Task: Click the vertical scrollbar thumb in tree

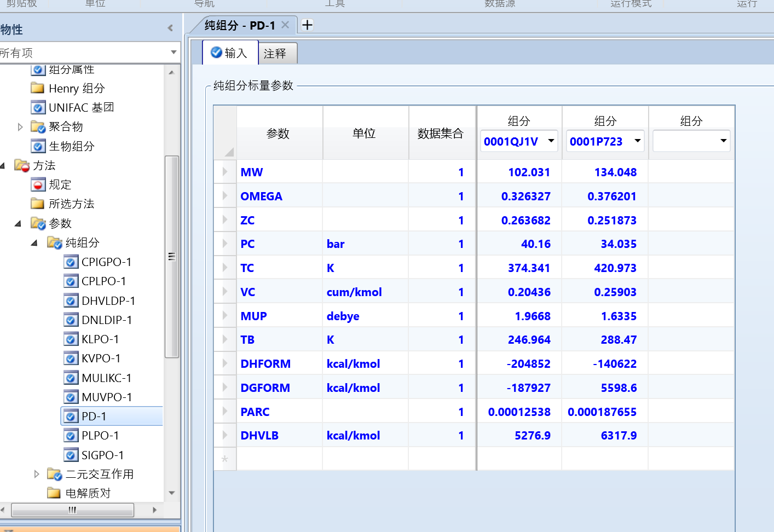Action: tap(172, 256)
